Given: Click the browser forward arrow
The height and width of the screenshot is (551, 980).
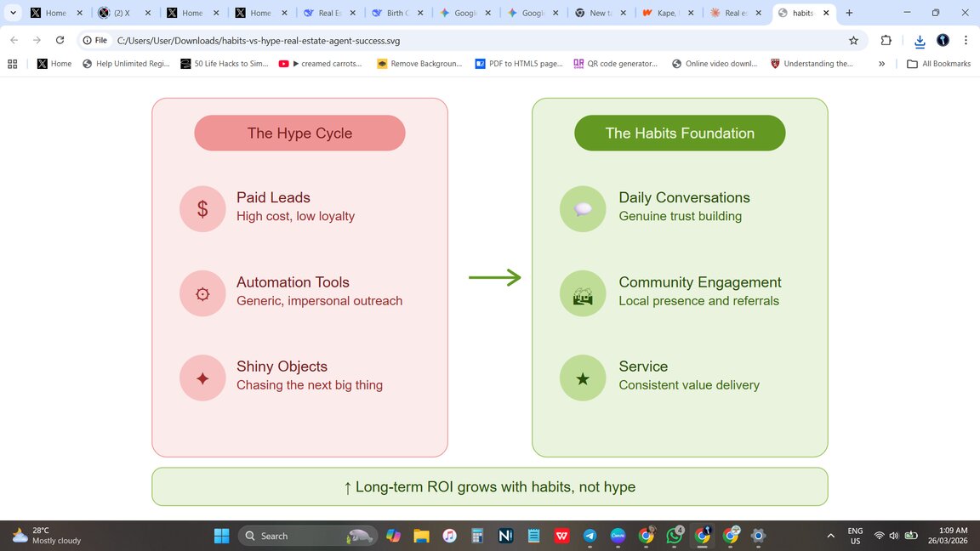Looking at the screenshot, I should coord(37,40).
